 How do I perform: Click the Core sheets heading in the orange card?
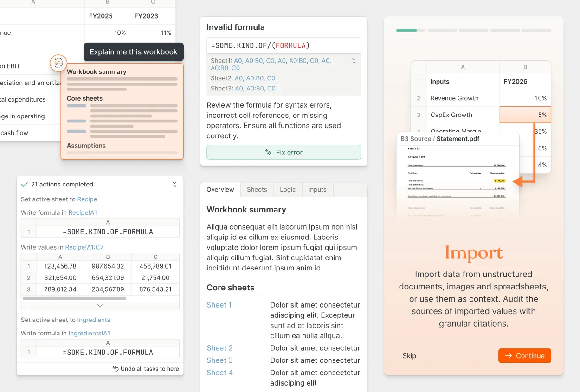(84, 99)
